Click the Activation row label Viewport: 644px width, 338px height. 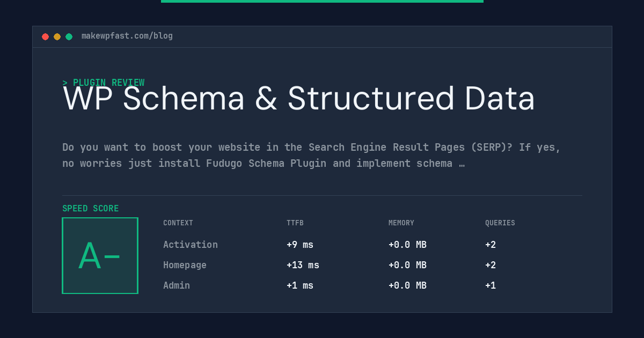(191, 245)
